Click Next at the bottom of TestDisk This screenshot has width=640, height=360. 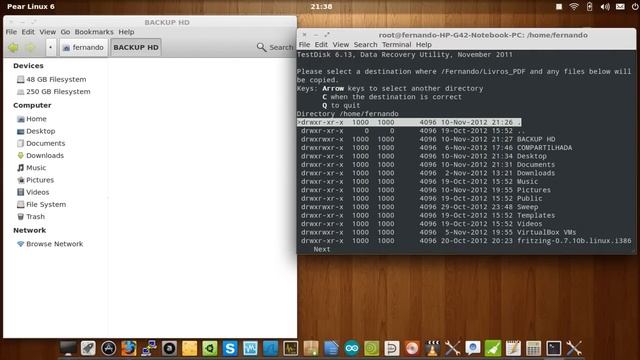tap(322, 249)
